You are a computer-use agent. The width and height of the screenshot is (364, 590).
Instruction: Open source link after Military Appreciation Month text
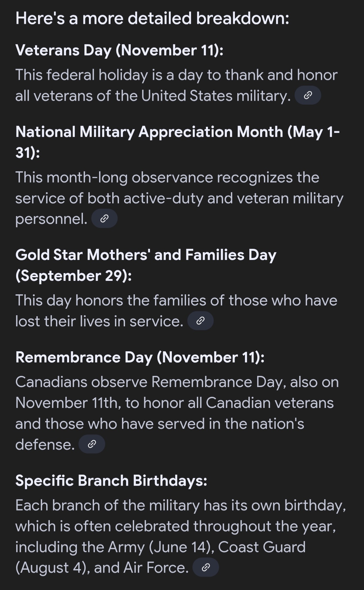click(x=104, y=219)
